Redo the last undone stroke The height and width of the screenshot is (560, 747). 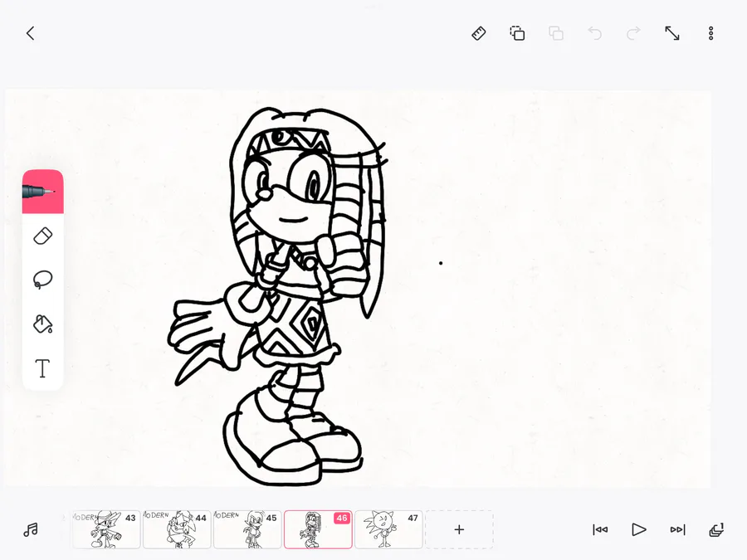pos(633,33)
